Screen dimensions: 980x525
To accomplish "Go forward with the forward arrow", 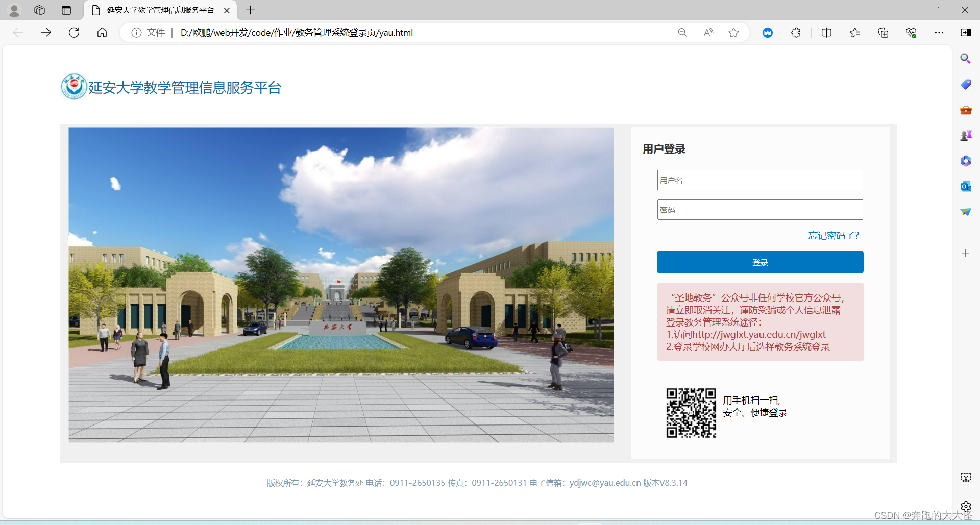I will (46, 33).
